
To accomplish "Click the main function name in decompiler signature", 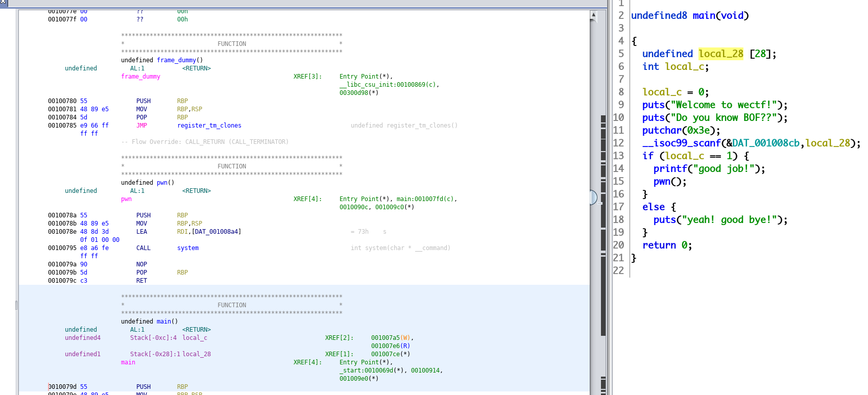I will [x=704, y=16].
